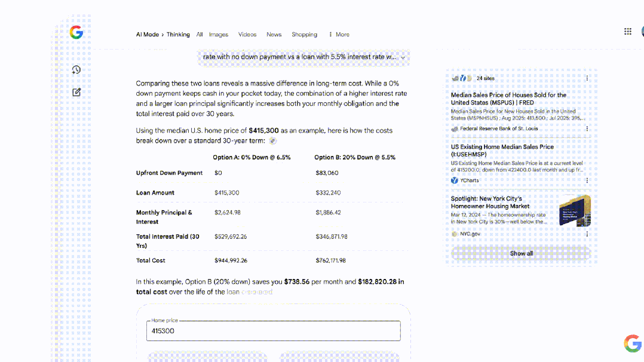Screen dimensions: 644x362
Task: Open options menu beside '24 sites'
Action: [587, 78]
